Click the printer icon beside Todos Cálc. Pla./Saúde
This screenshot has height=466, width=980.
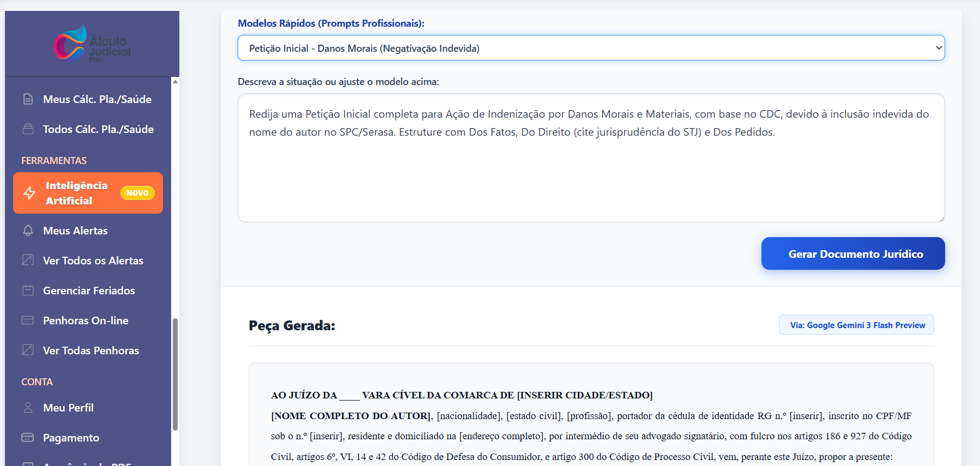[x=28, y=129]
